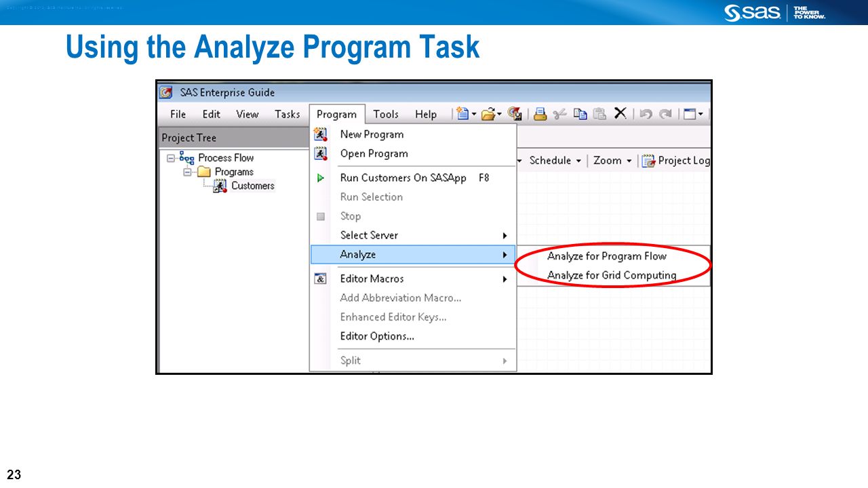Open the Edit menu
This screenshot has height=488, width=868.
211,114
